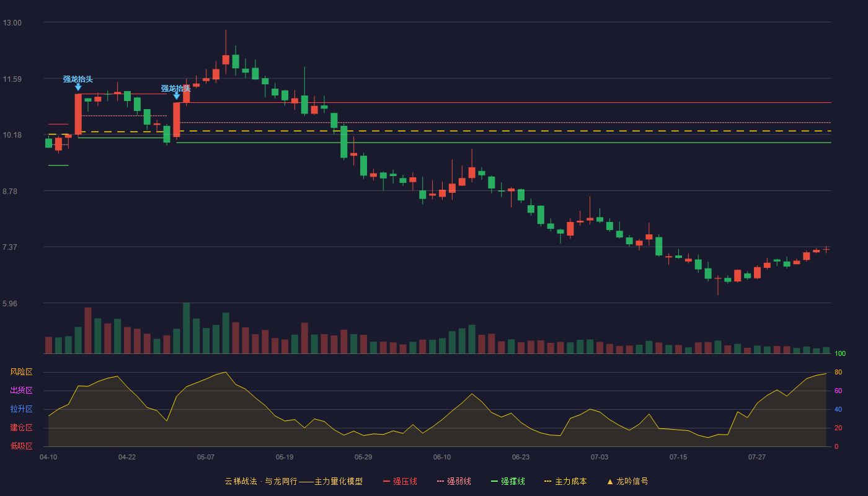Click the blue 40 indicator axis value
The image size is (868, 496).
(838, 409)
